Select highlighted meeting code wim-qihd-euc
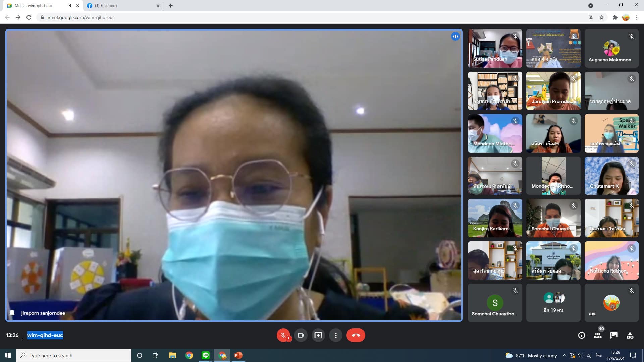This screenshot has height=362, width=644. point(45,335)
